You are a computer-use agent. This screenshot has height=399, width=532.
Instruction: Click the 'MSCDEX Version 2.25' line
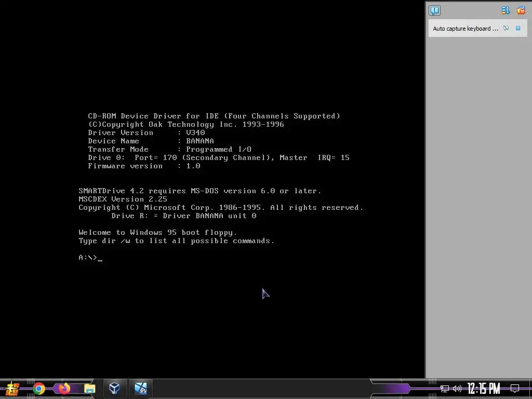click(x=123, y=199)
